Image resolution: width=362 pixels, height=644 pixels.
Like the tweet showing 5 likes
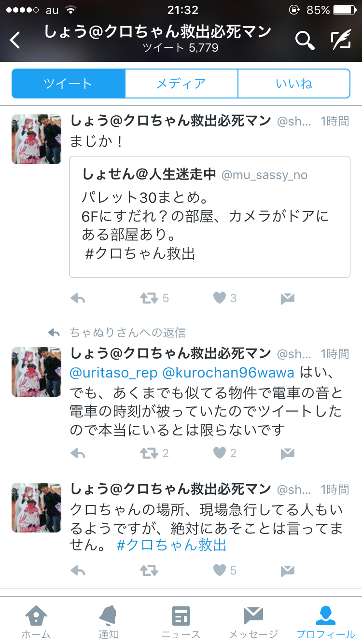tap(220, 571)
